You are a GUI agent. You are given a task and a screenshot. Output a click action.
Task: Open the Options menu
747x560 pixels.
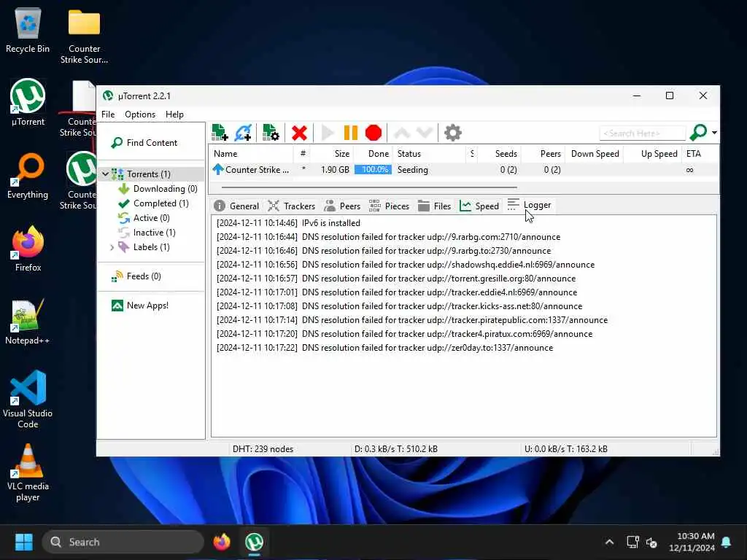[x=139, y=114]
